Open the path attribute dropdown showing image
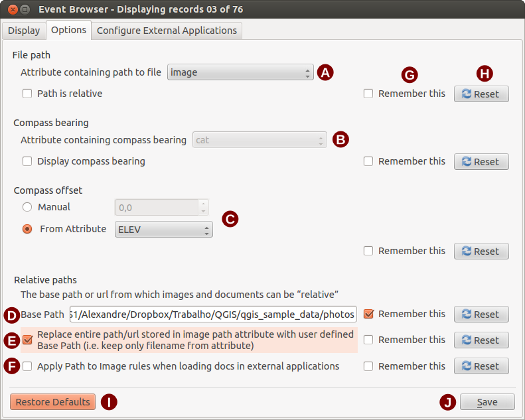The image size is (525, 420). coord(240,72)
